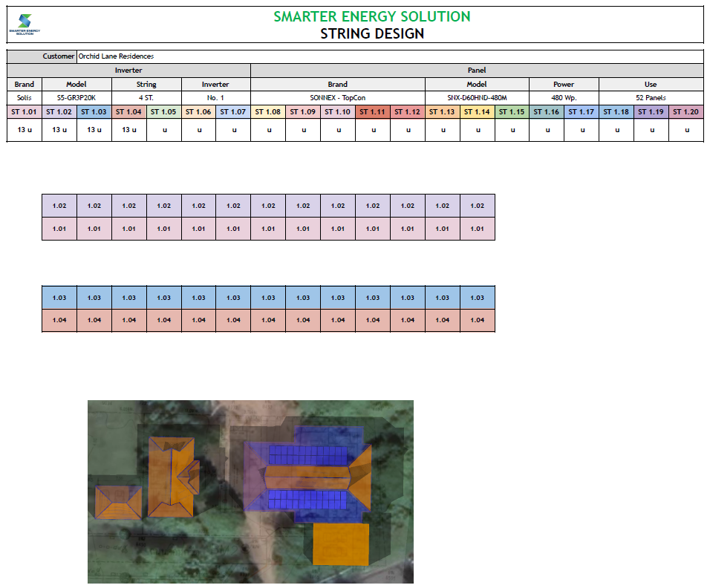Click the wide 'Inverter' section header

click(x=128, y=71)
